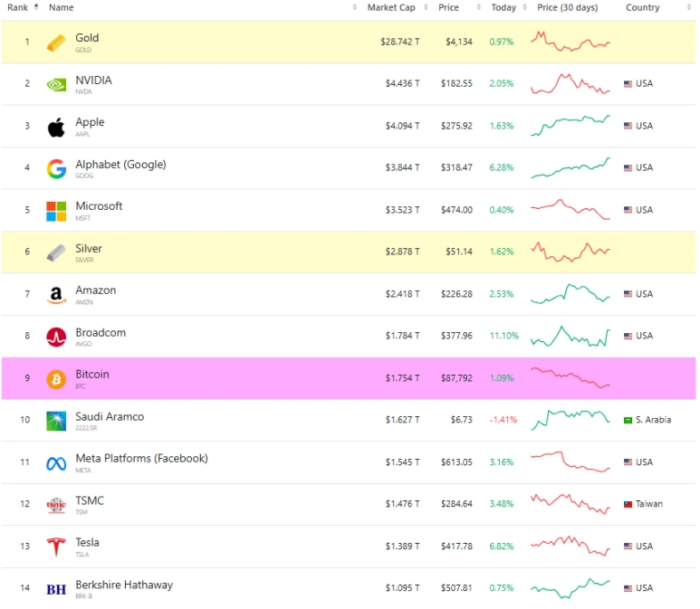Sort by Name column sort arrows
The image size is (700, 609).
[354, 7]
